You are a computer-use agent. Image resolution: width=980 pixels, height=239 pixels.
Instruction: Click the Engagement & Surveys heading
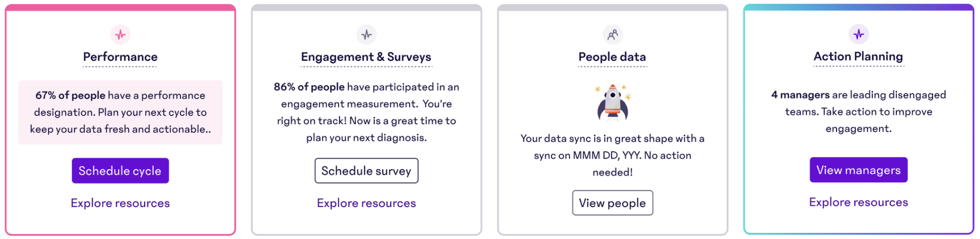[366, 57]
